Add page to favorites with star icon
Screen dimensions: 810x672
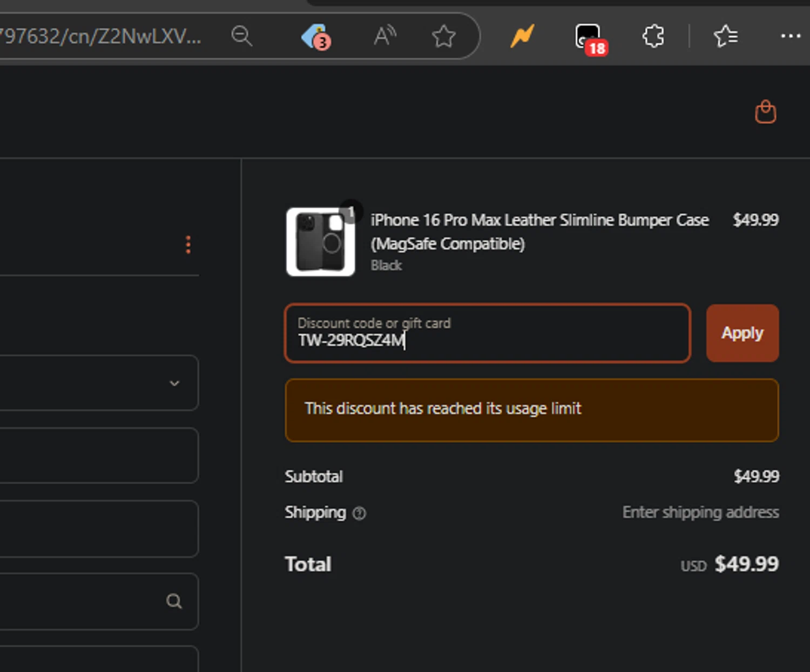tap(443, 36)
